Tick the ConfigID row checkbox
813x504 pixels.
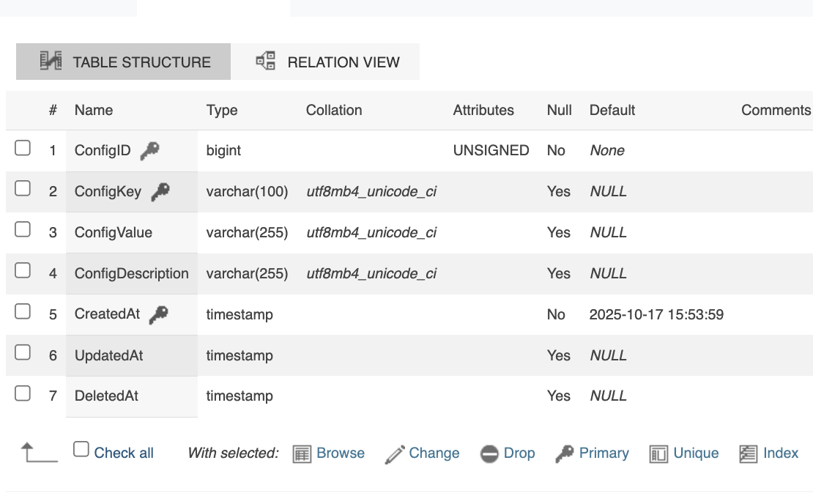[x=23, y=148]
